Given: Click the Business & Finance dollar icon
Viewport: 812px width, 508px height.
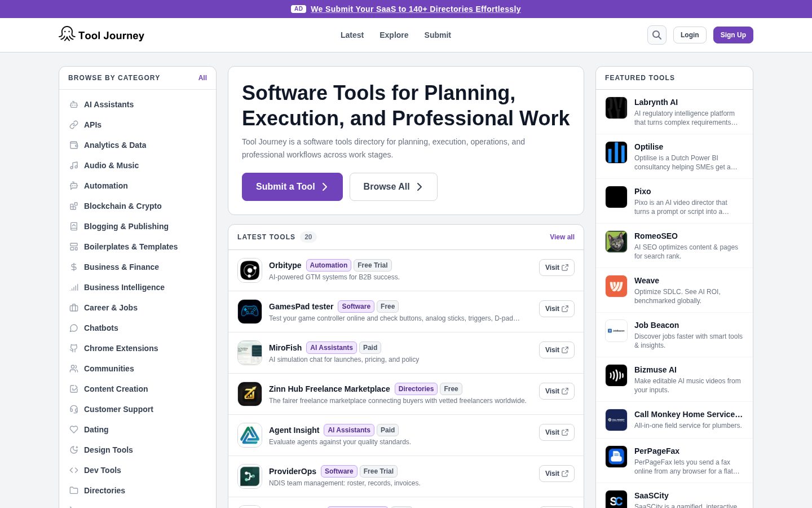Looking at the screenshot, I should click(x=74, y=267).
